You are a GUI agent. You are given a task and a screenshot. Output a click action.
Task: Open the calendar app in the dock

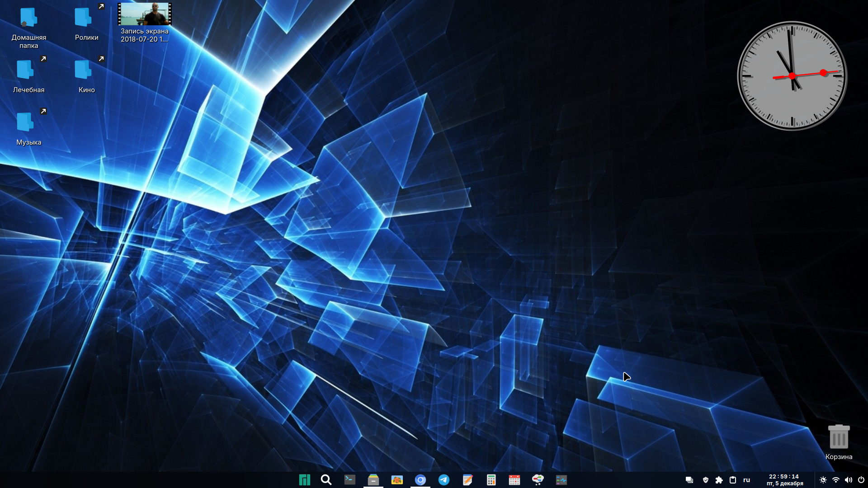[514, 480]
